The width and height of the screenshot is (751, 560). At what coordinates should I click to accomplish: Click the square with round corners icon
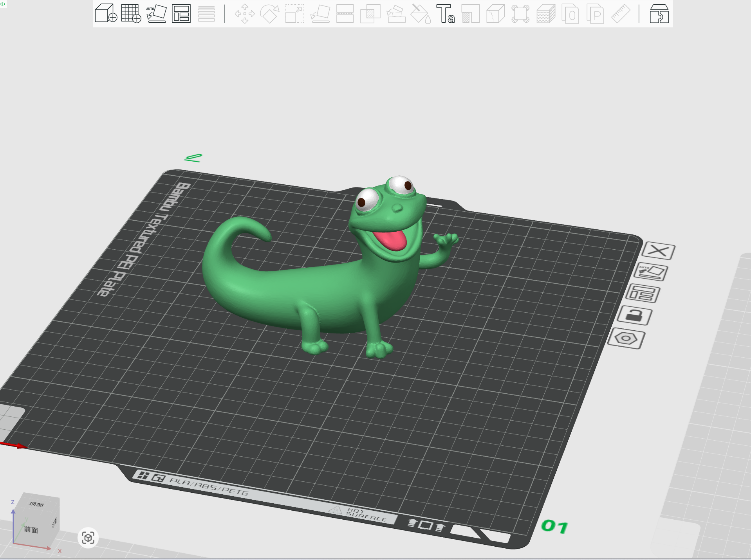click(520, 14)
